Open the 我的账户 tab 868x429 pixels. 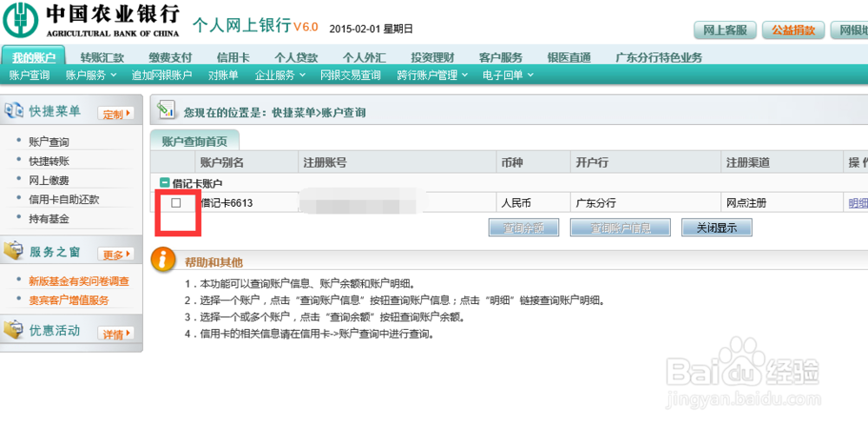pyautogui.click(x=34, y=57)
